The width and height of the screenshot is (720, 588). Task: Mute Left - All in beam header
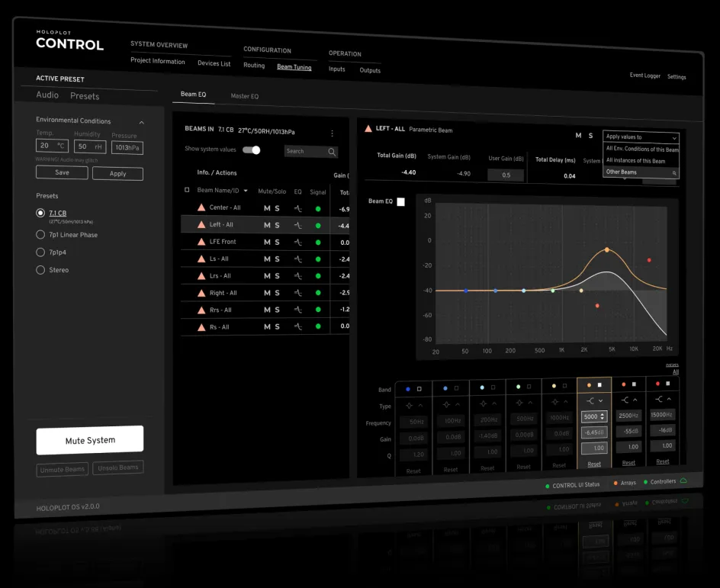(579, 136)
